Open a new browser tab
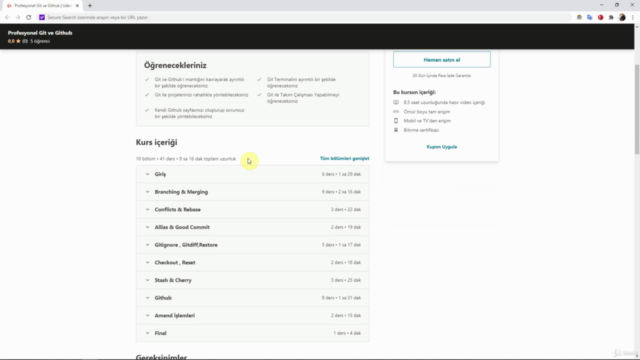The width and height of the screenshot is (640, 360). [90, 6]
